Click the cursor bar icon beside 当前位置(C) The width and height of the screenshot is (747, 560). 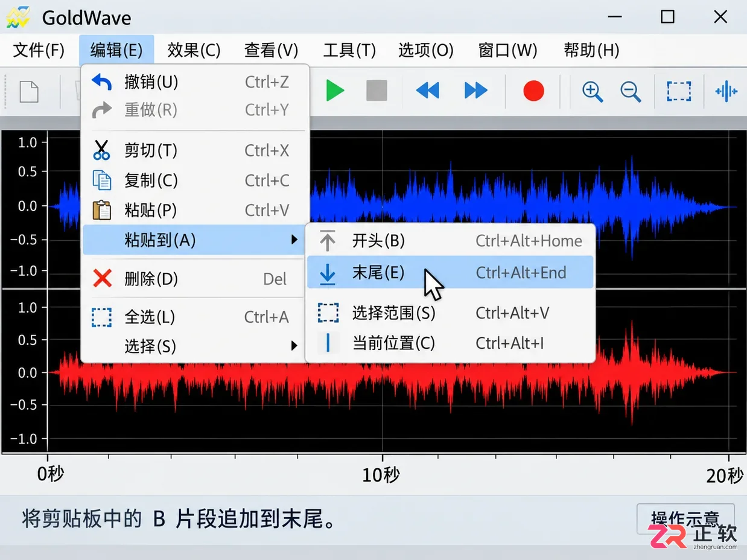[x=328, y=343]
